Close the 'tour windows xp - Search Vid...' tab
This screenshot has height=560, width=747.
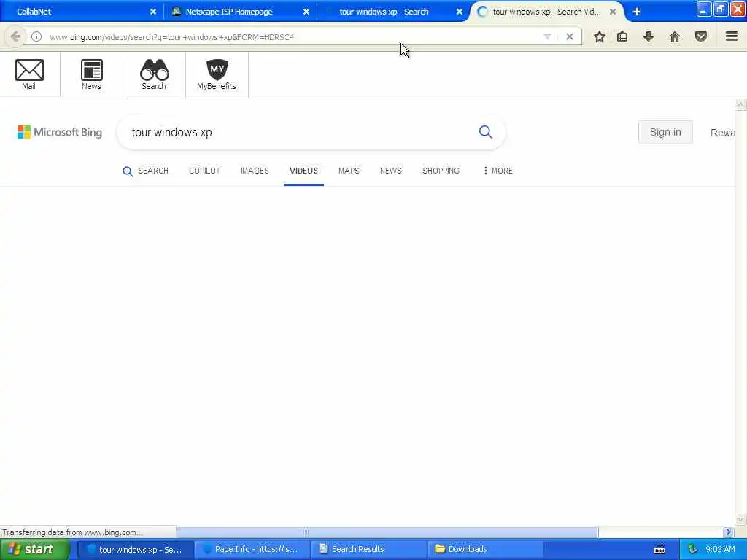pyautogui.click(x=613, y=12)
